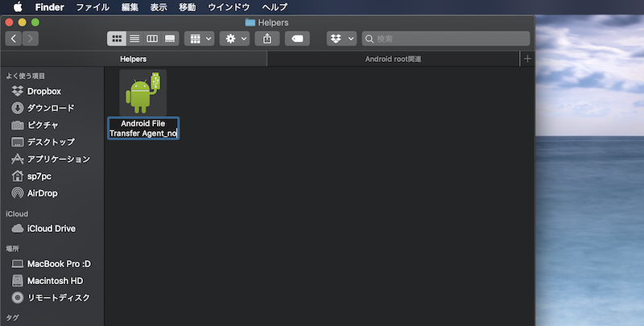Open ダウンロード folder in sidebar
The image size is (644, 326).
click(x=50, y=109)
